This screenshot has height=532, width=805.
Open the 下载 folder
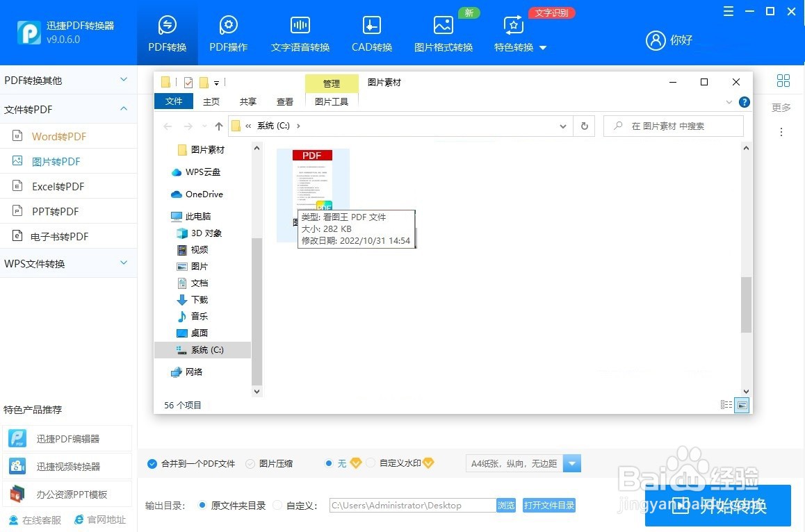pyautogui.click(x=193, y=299)
